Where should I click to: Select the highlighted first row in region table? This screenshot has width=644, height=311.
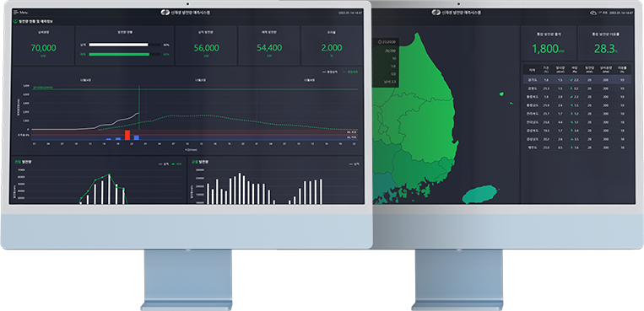(x=576, y=80)
